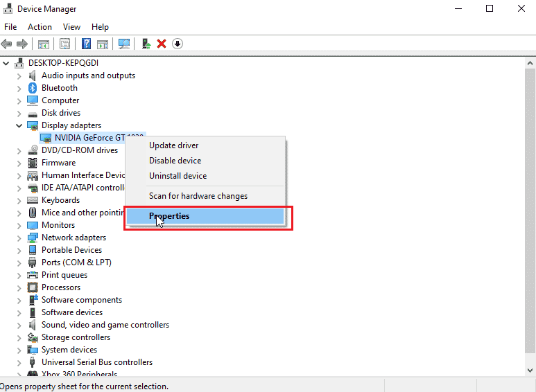
Task: Choose Update driver from context menu
Action: click(x=205, y=145)
